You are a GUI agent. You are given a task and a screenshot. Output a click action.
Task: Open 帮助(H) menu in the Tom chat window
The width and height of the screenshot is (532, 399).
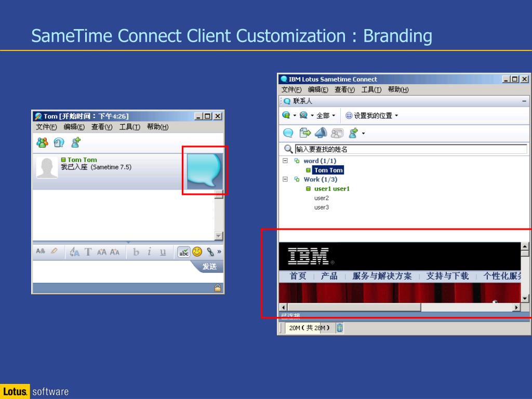click(x=157, y=127)
